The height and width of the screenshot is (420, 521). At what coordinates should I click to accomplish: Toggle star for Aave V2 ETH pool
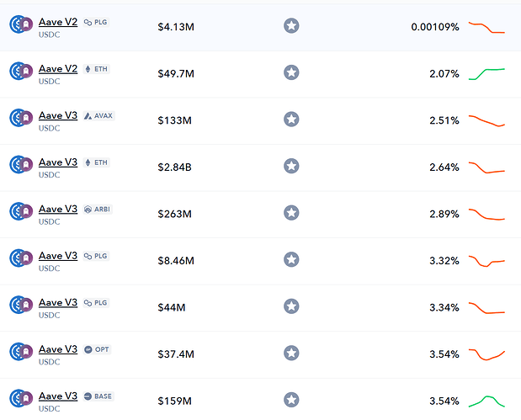[291, 72]
